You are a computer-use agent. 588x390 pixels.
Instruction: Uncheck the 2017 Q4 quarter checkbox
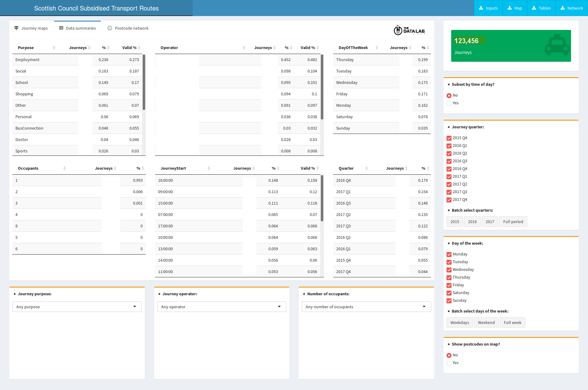[449, 200]
